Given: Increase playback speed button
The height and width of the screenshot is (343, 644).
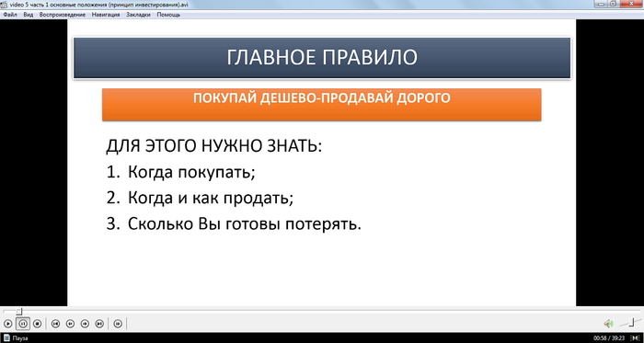Looking at the screenshot, I should [85, 324].
